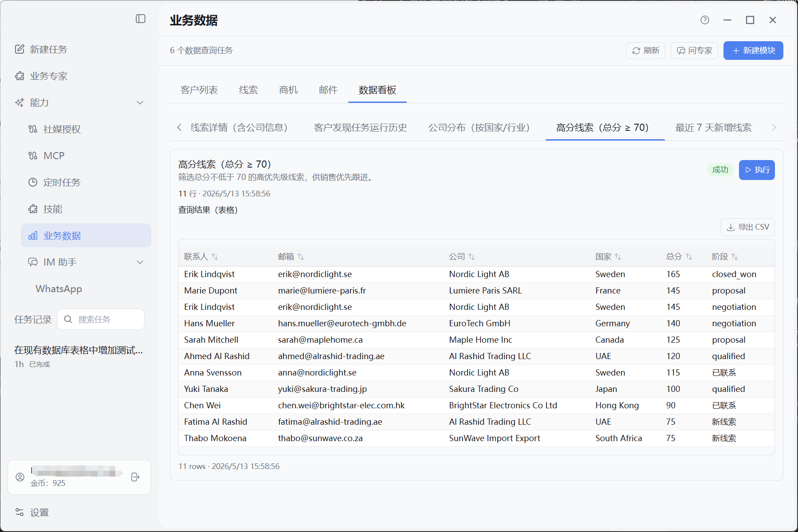Image resolution: width=798 pixels, height=532 pixels.
Task: Sort table by 邮箱 column
Action: pyautogui.click(x=301, y=257)
